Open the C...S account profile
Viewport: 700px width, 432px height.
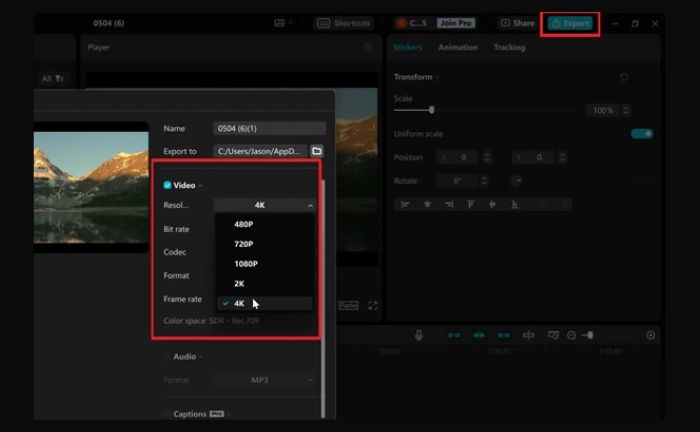[412, 23]
